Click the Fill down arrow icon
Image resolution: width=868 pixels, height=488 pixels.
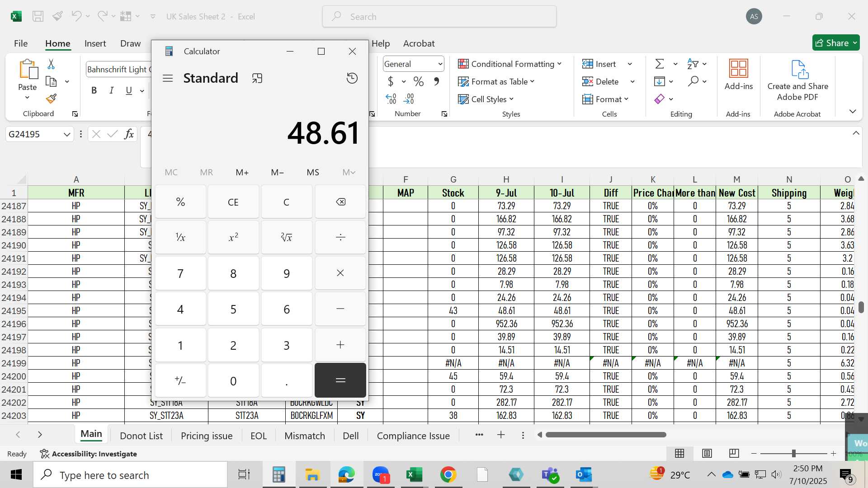tap(660, 81)
